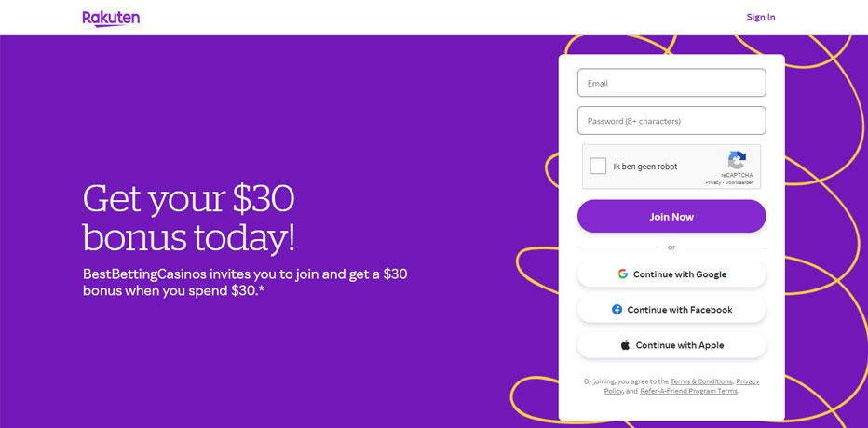Screen dimensions: 868x428
Task: Click reCAPTCHA Privacy link
Action: click(x=713, y=182)
